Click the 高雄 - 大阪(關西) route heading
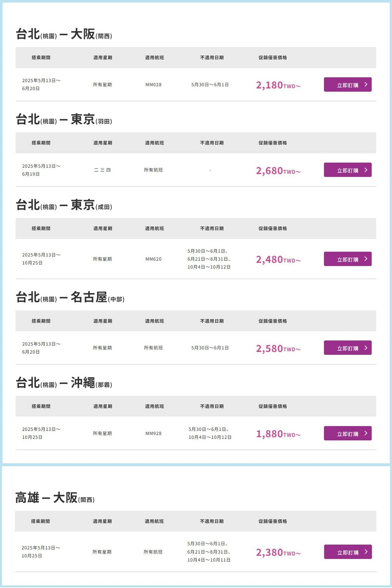The width and height of the screenshot is (392, 588). tap(55, 498)
